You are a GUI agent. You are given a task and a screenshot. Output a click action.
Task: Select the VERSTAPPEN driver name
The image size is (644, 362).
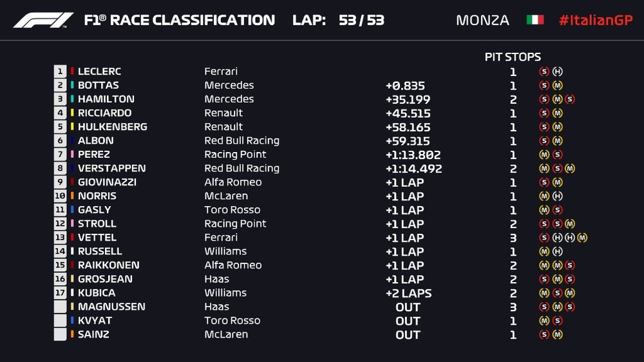[x=111, y=168]
